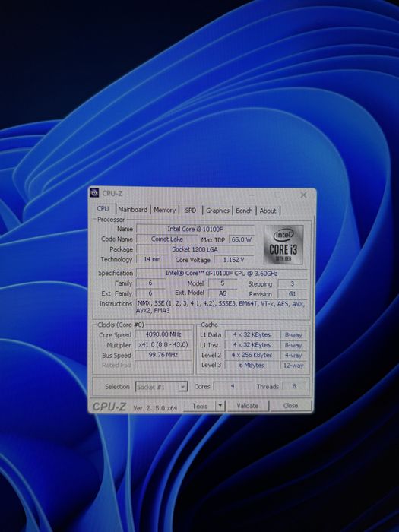399x532 pixels.
Task: Open the Mainboard tab
Action: [x=133, y=210]
